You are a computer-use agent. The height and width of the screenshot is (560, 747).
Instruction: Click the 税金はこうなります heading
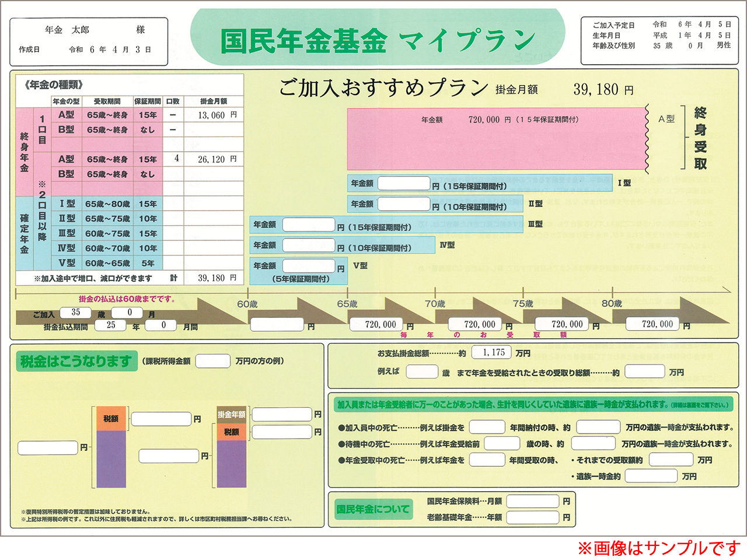pos(76,361)
